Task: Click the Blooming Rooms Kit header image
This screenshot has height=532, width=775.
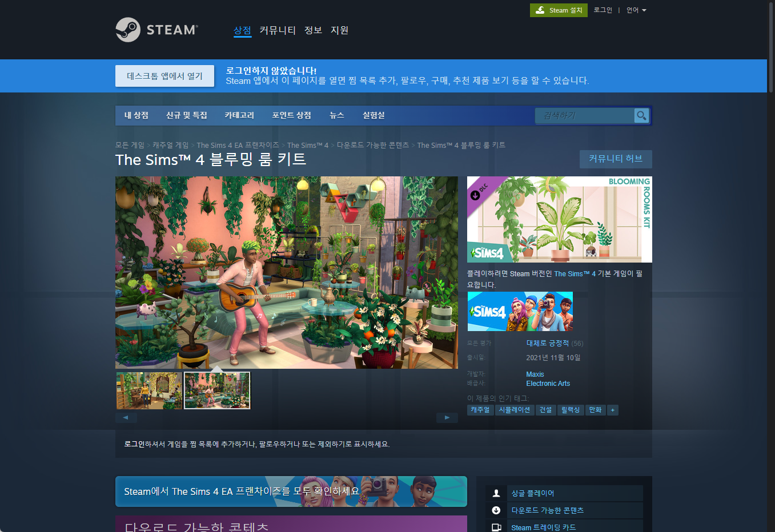Action: (560, 219)
